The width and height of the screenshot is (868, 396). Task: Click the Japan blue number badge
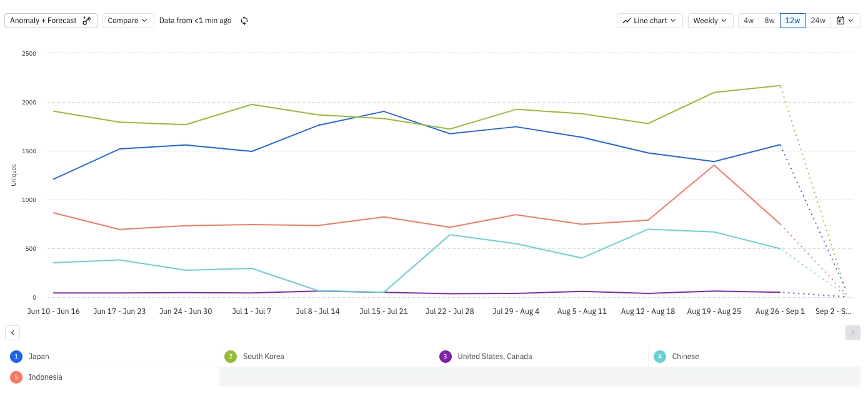pos(16,357)
